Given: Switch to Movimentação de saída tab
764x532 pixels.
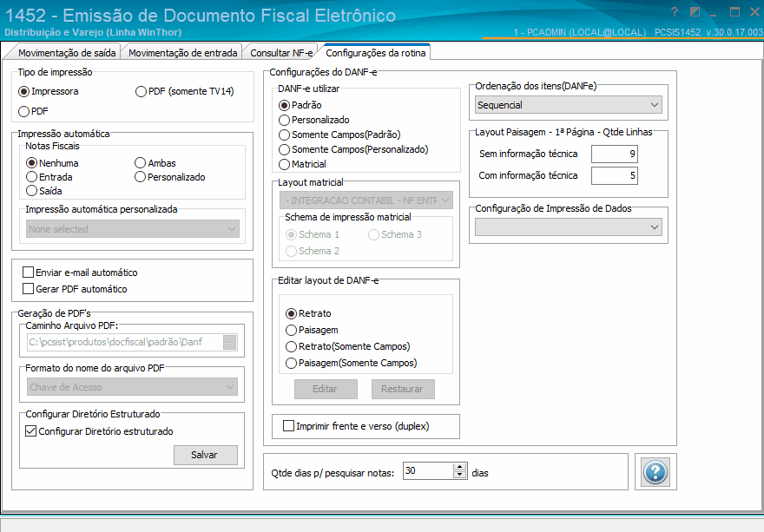Looking at the screenshot, I should pyautogui.click(x=67, y=53).
